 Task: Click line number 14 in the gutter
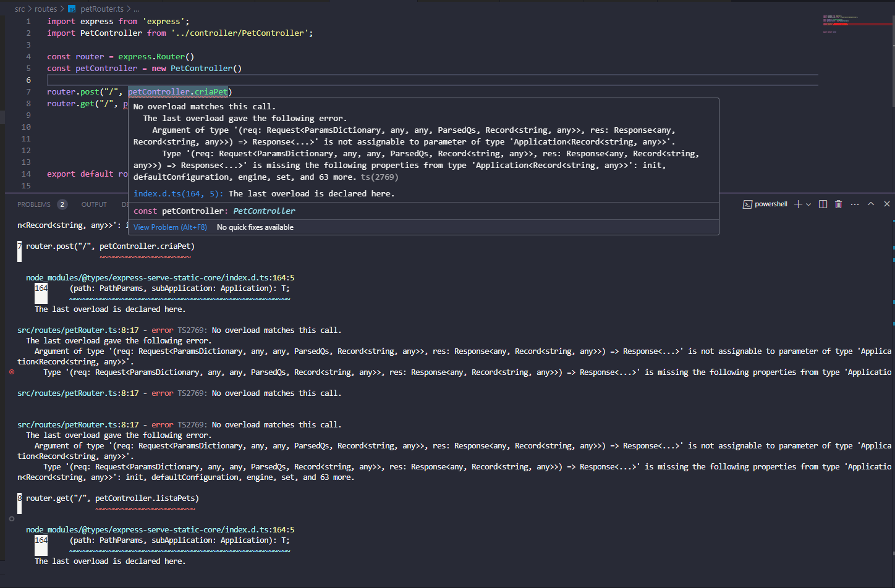tap(26, 174)
